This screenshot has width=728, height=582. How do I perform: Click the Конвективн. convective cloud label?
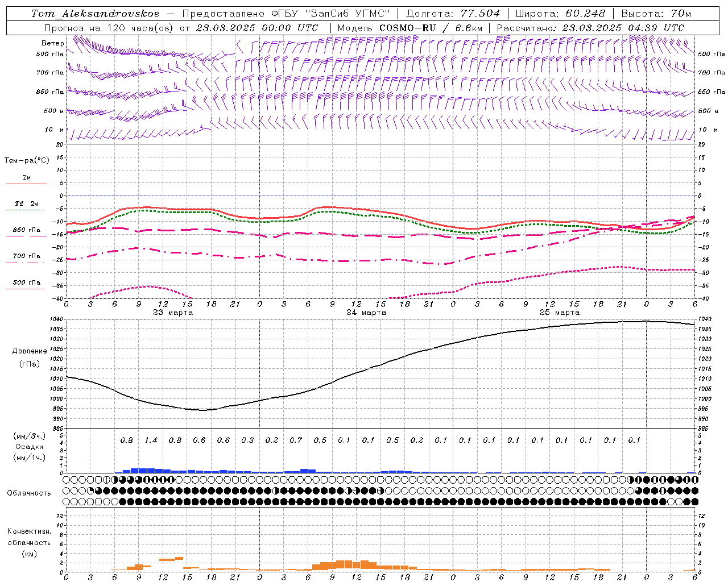[29, 531]
